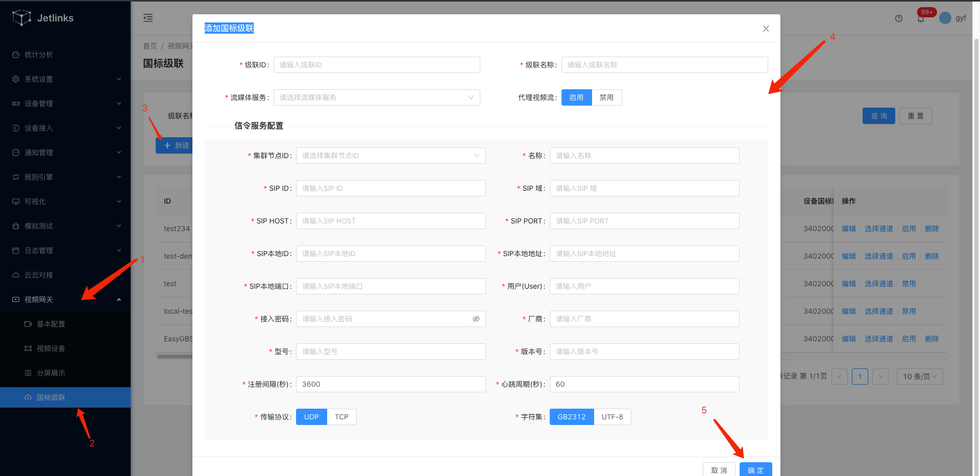The width and height of the screenshot is (980, 476).
Task: Open the 流媒体服务 dropdown
Action: coord(377,97)
